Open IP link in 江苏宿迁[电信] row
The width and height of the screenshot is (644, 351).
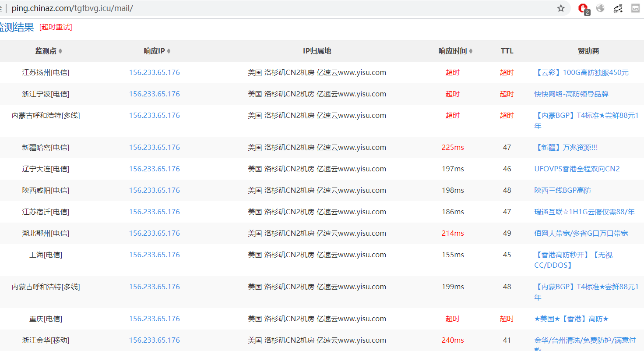coord(154,212)
